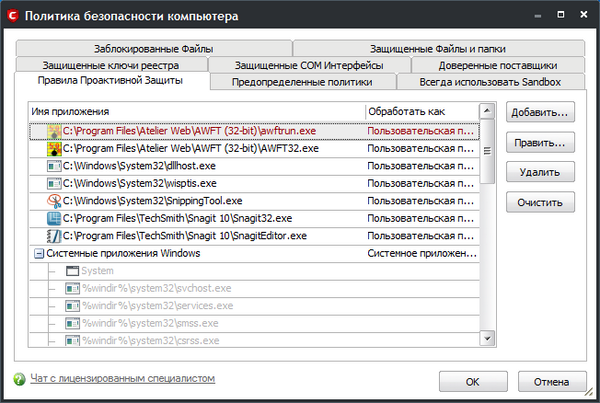Click the Очистить button
Image resolution: width=600 pixels, height=403 pixels.
(540, 201)
